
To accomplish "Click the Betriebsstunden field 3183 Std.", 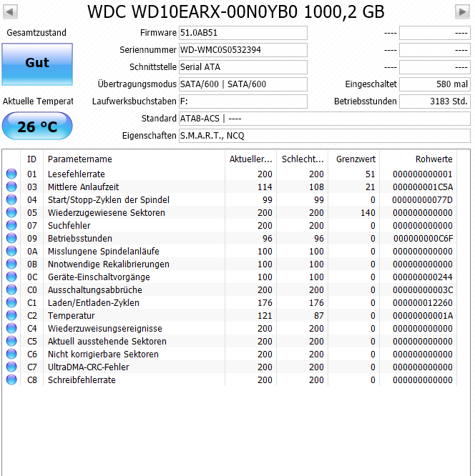I will pyautogui.click(x=434, y=101).
